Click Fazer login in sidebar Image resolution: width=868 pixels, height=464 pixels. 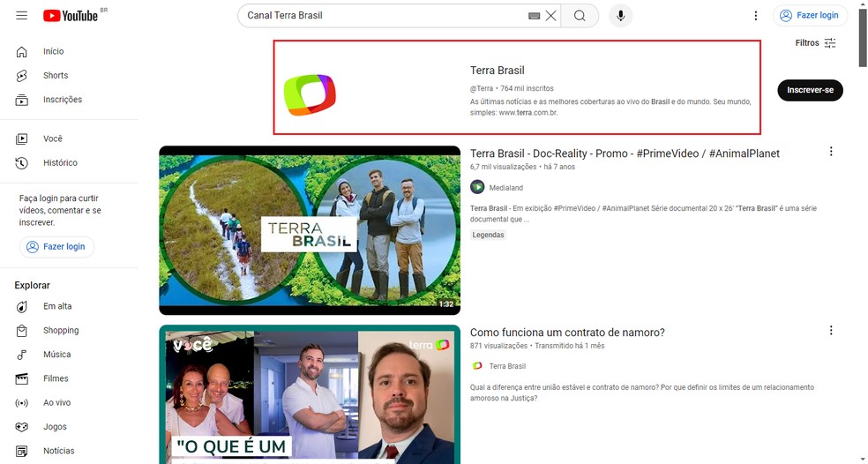[56, 247]
